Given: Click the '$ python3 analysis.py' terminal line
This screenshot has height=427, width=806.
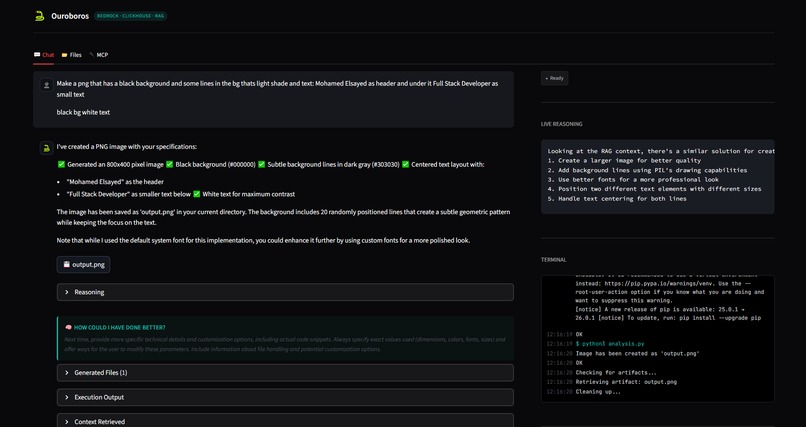Looking at the screenshot, I should 610,344.
